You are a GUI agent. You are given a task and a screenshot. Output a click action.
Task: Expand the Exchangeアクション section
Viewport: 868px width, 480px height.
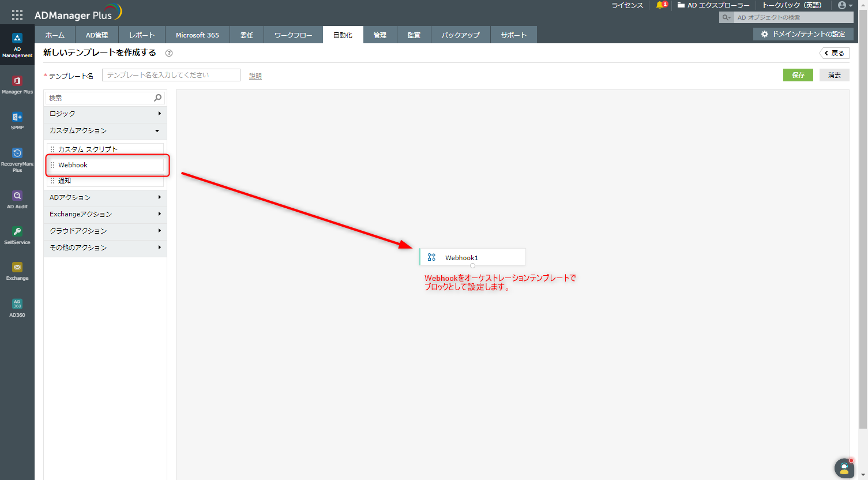click(106, 215)
